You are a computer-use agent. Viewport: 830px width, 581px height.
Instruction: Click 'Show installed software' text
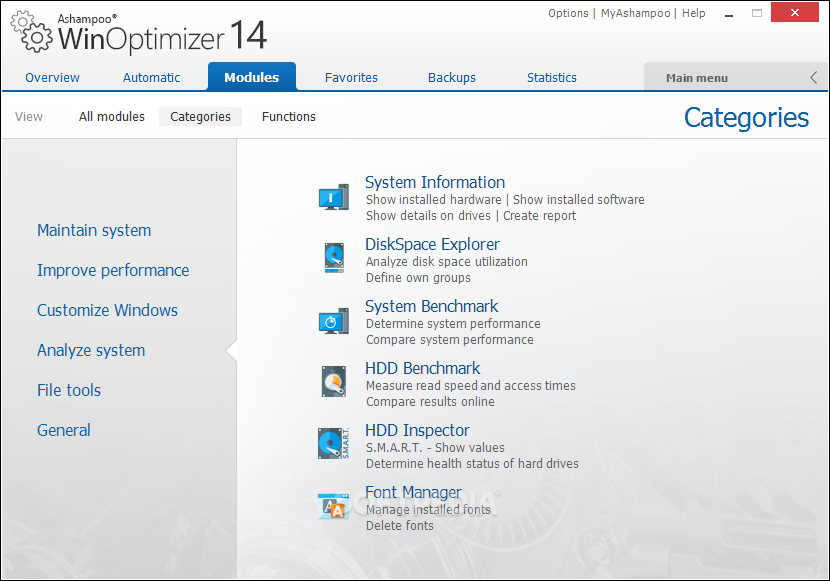point(579,199)
